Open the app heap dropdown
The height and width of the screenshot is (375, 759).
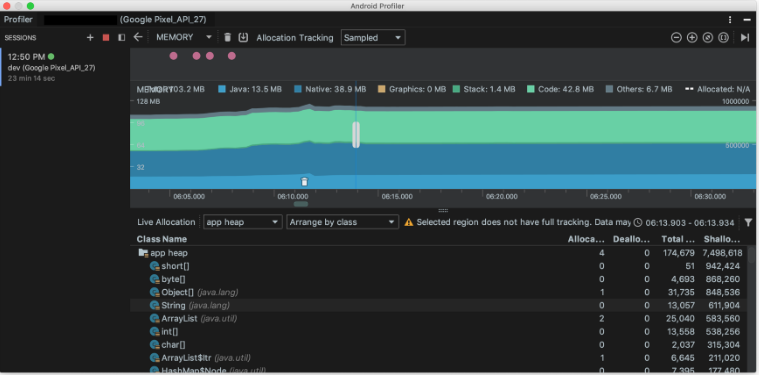[x=243, y=222]
